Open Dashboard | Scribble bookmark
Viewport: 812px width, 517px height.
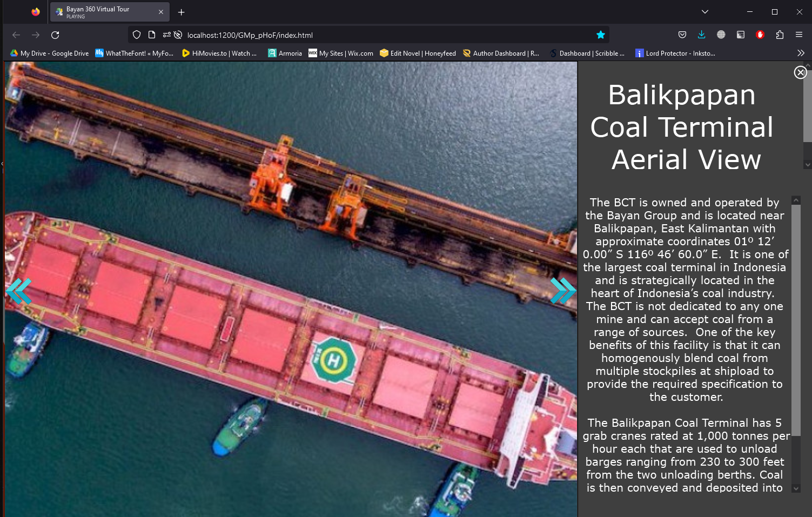[587, 53]
